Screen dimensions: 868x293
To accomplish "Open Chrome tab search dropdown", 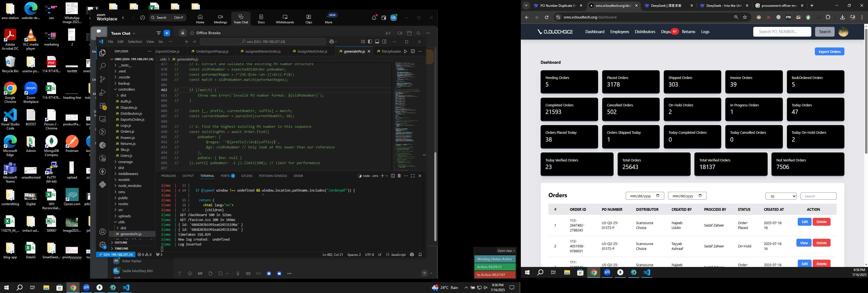I will point(526,5).
